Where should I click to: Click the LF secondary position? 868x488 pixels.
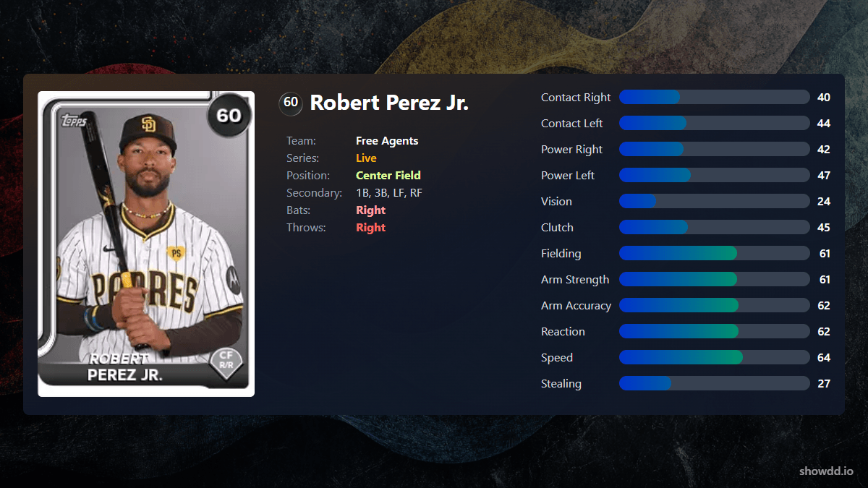[x=399, y=192]
